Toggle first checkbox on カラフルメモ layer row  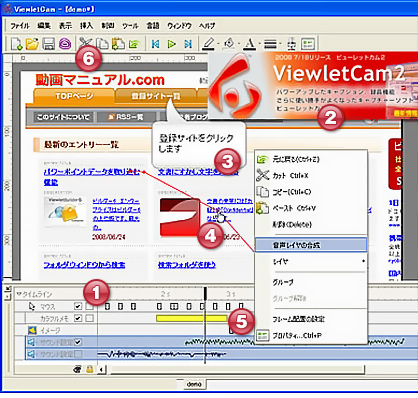point(78,318)
